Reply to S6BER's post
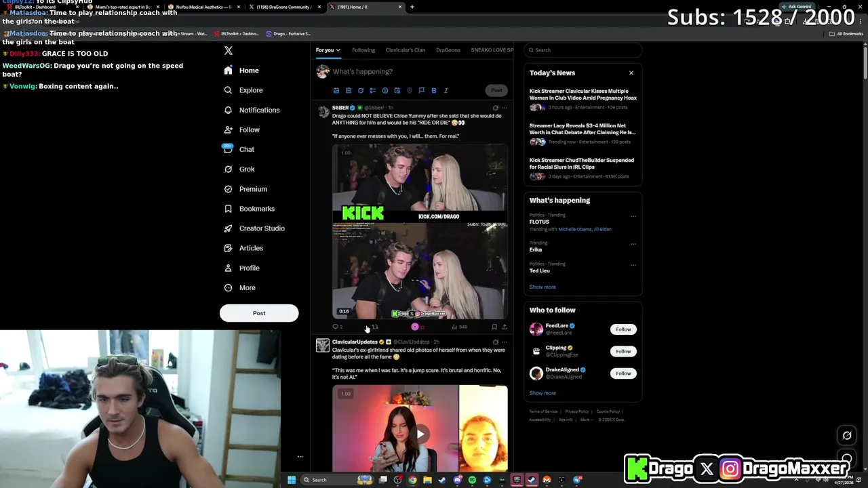Viewport: 868px width, 488px height. click(337, 327)
